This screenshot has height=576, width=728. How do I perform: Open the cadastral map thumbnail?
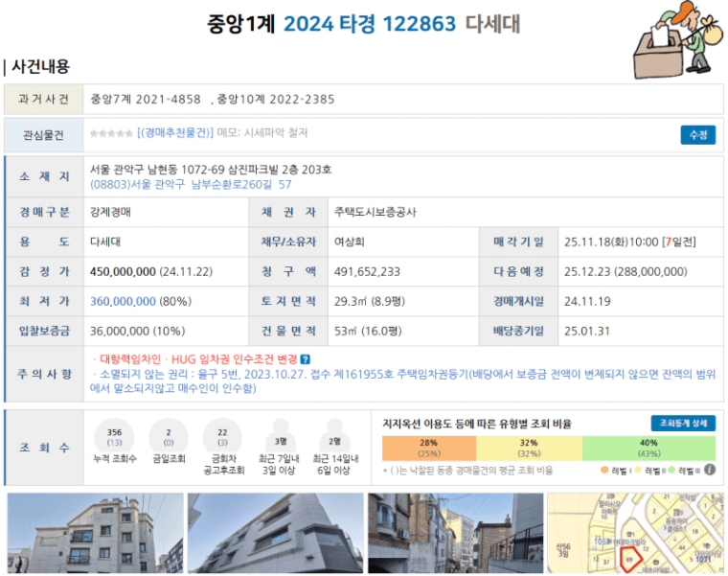(635, 533)
